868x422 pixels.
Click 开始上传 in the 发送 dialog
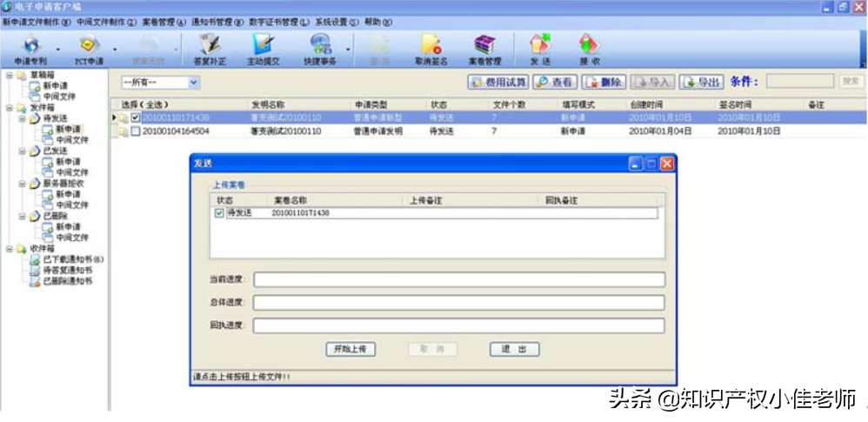(351, 349)
